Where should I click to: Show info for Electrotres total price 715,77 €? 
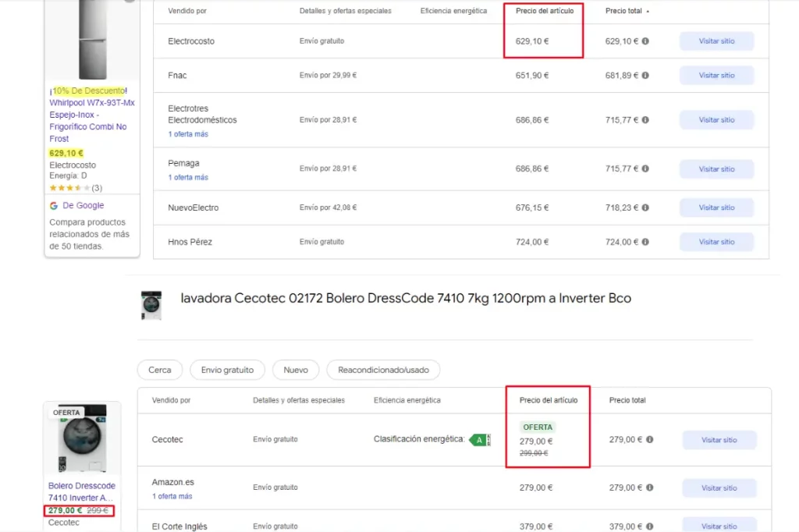click(x=645, y=120)
